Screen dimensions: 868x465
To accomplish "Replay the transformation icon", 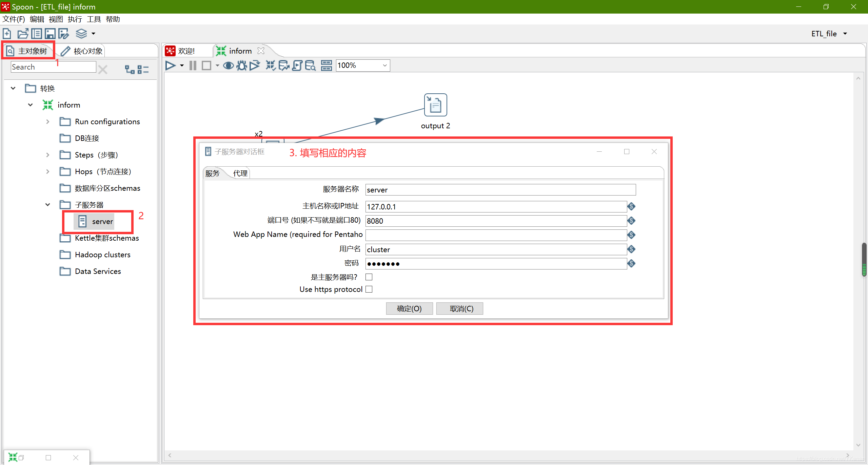I will 255,66.
